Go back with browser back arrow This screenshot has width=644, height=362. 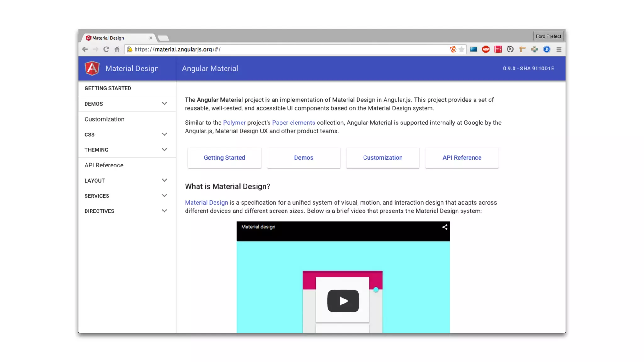pos(85,49)
